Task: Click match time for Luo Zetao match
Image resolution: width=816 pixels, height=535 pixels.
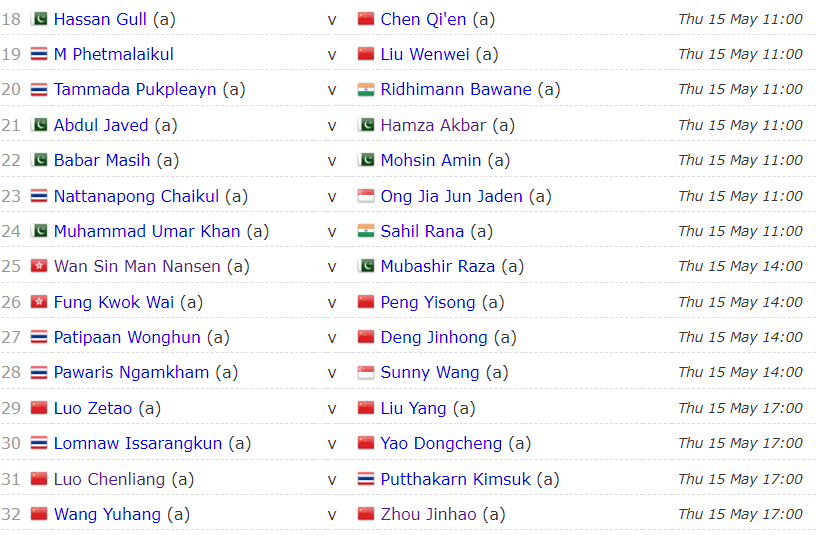Action: pyautogui.click(x=740, y=408)
